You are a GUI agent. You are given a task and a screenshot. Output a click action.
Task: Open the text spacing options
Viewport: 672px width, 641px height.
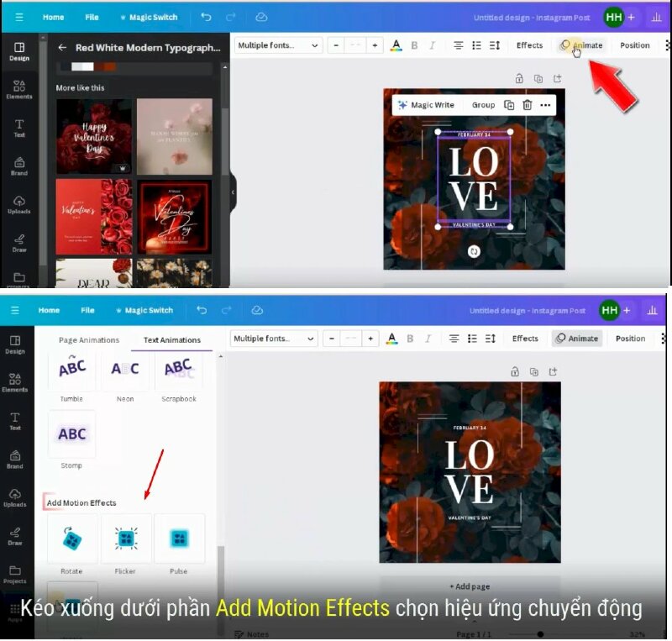pyautogui.click(x=495, y=45)
